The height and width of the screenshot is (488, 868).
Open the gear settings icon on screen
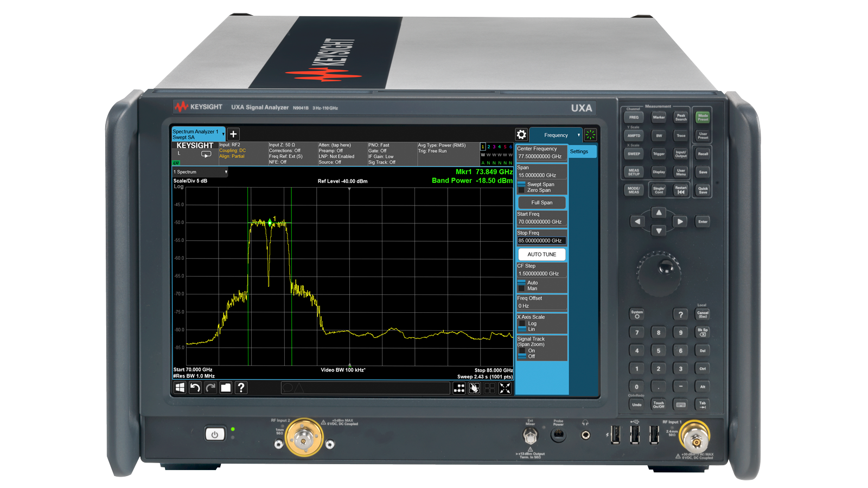point(521,134)
